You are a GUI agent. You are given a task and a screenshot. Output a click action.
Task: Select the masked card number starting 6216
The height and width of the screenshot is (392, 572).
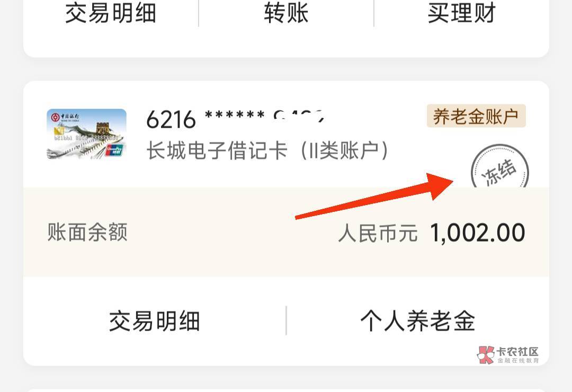pyautogui.click(x=235, y=119)
